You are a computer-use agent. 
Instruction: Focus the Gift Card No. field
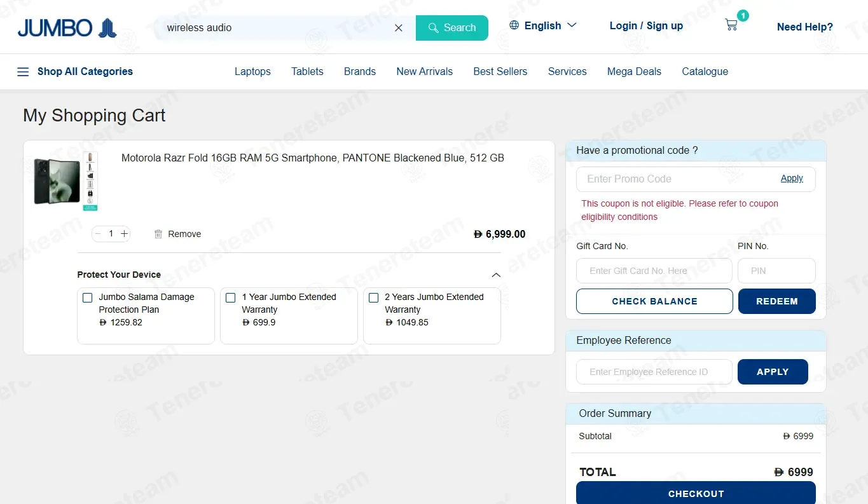pos(654,271)
